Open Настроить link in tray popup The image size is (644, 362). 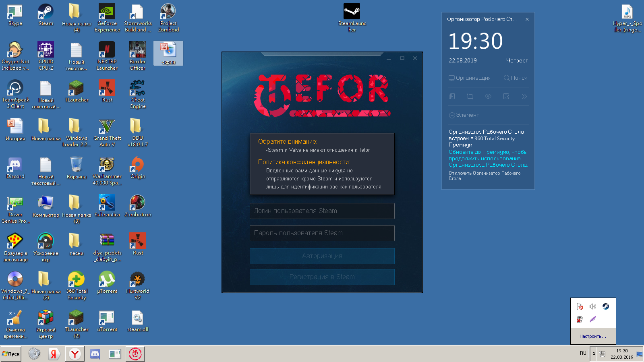point(592,336)
